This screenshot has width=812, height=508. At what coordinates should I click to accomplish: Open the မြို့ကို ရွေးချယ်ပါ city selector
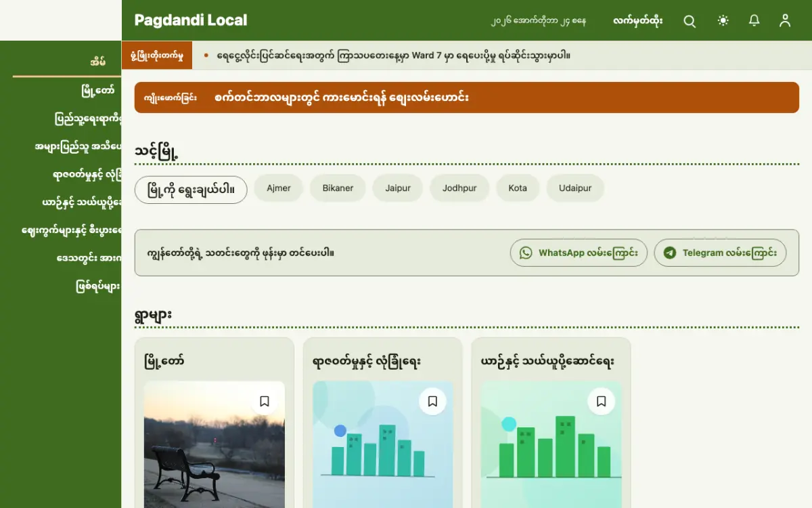point(191,190)
